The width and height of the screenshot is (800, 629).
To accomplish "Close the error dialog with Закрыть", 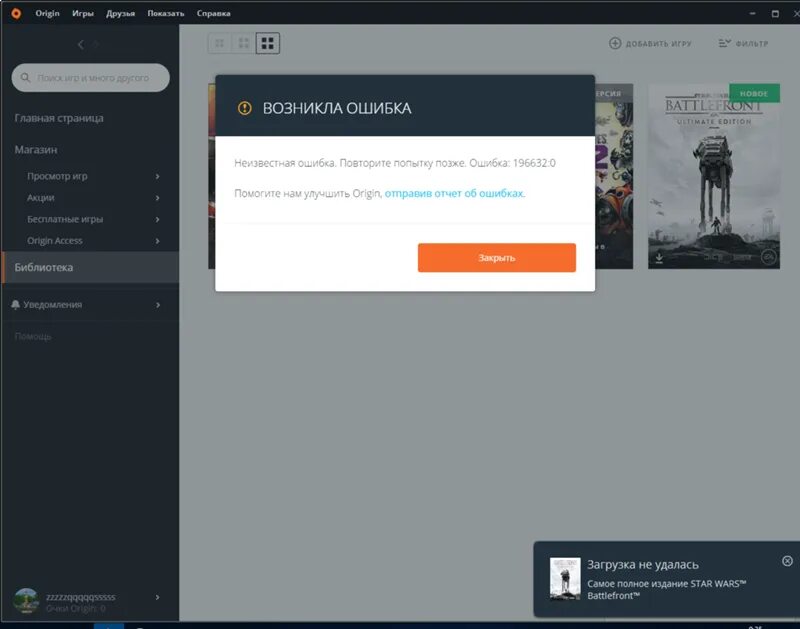I will [x=496, y=258].
